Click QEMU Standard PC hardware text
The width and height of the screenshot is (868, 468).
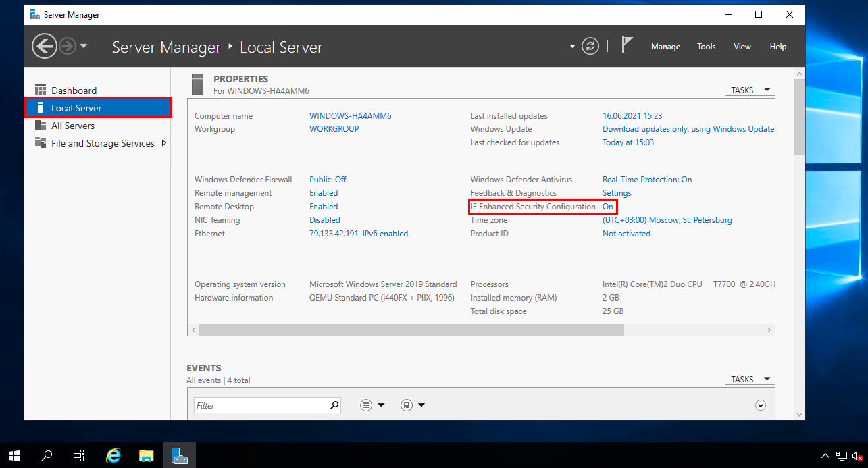[382, 298]
